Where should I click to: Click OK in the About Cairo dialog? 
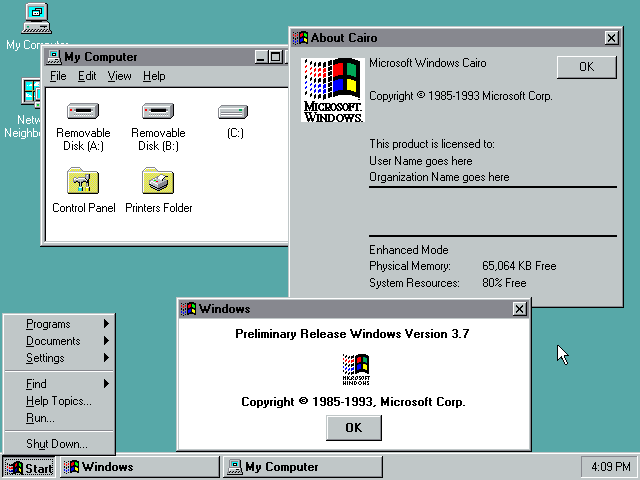point(587,67)
